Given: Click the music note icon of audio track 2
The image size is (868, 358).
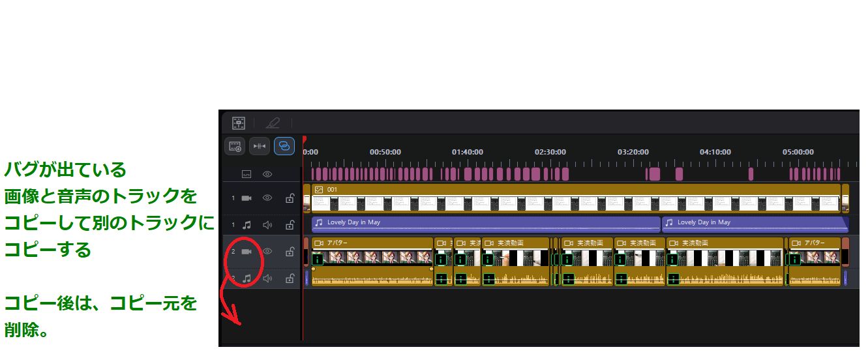Looking at the screenshot, I should pos(247,278).
